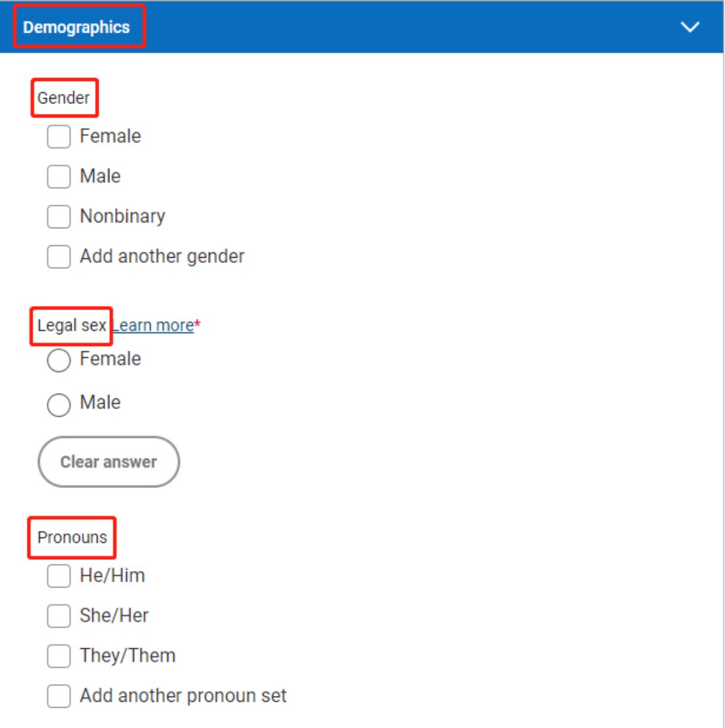Collapse the Demographics section chevron

pos(690,27)
